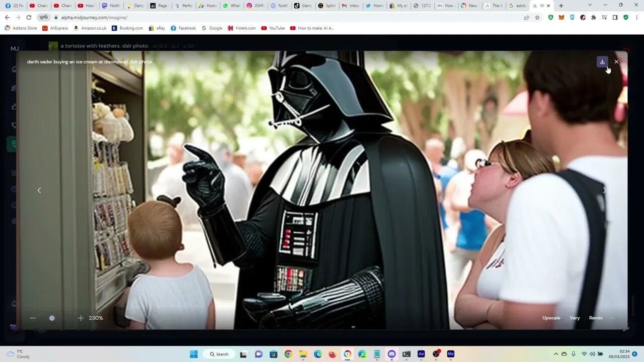Switch to the JOHN Instagram tab

click(255, 6)
